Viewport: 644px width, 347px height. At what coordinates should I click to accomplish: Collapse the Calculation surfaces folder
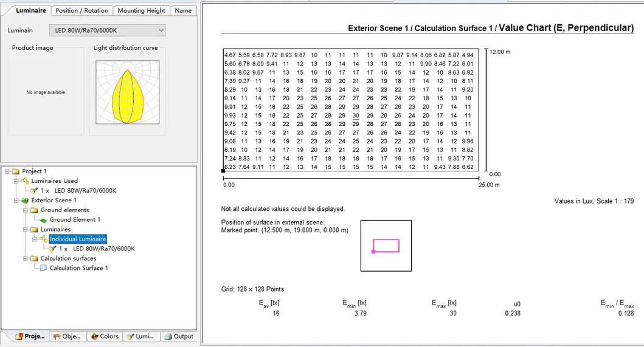click(x=25, y=258)
